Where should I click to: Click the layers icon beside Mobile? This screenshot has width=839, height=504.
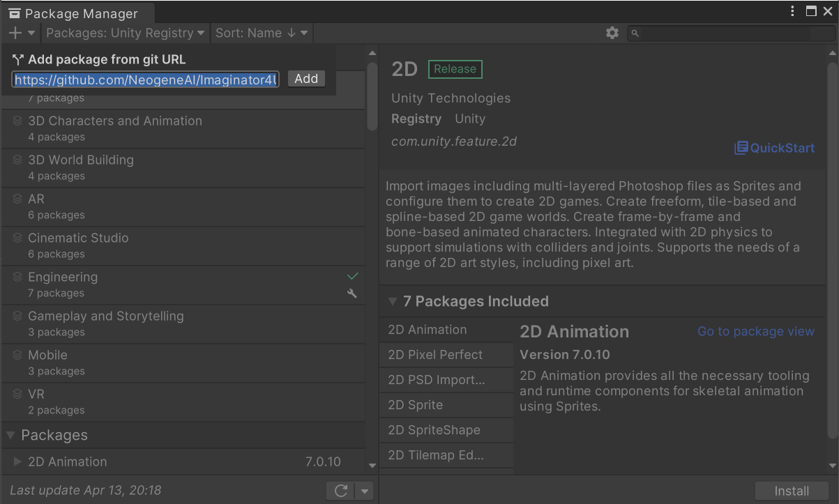click(x=17, y=355)
